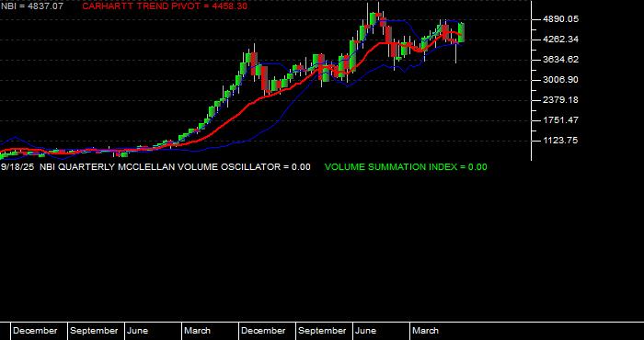
Task: Click the second June timeline label
Action: [365, 331]
